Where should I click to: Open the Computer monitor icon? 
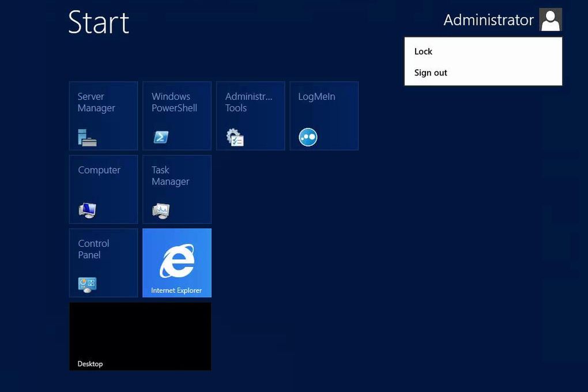pyautogui.click(x=88, y=210)
